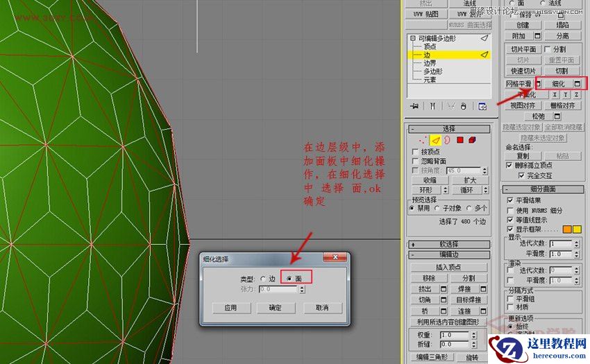The width and height of the screenshot is (590, 364).
Task: Click the 折缝 value input field
Action: click(x=455, y=344)
